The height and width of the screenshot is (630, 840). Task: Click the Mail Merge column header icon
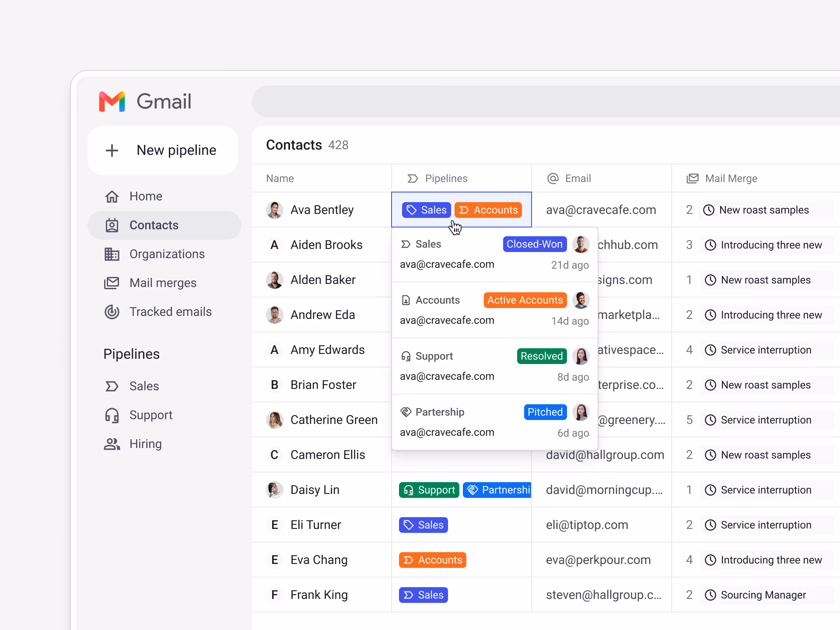point(693,178)
